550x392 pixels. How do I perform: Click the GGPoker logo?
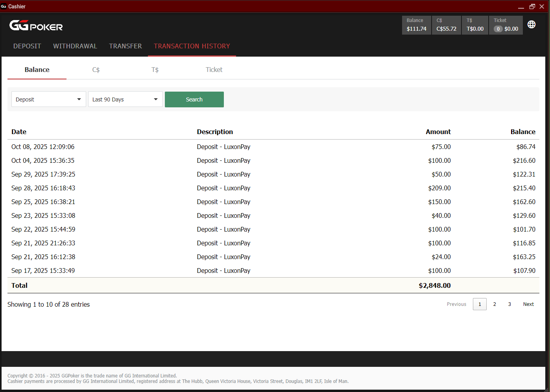click(36, 26)
